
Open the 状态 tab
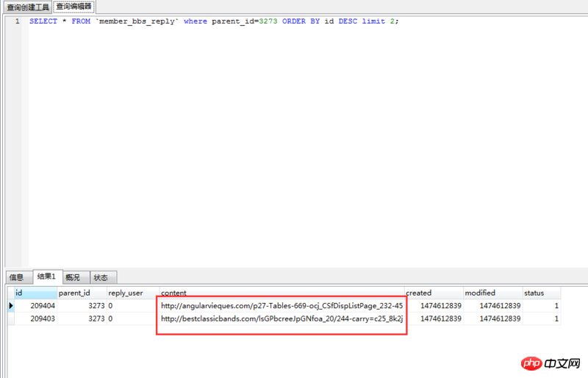coord(101,277)
